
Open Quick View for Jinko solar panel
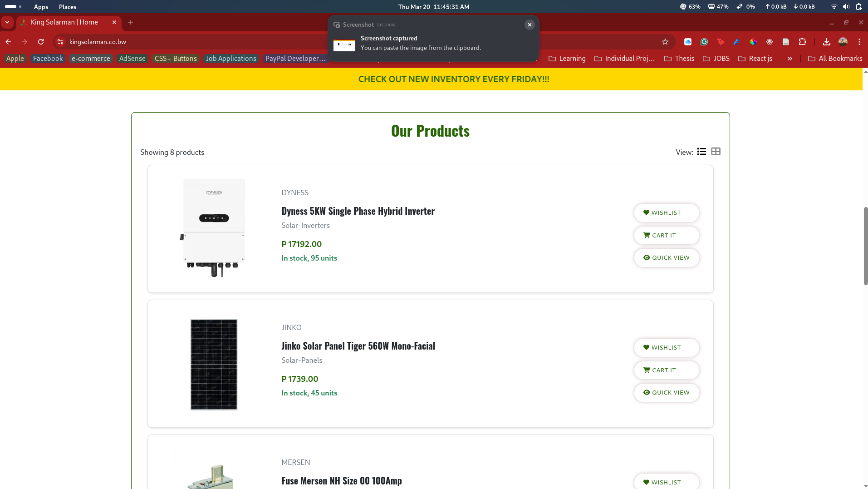click(x=666, y=393)
